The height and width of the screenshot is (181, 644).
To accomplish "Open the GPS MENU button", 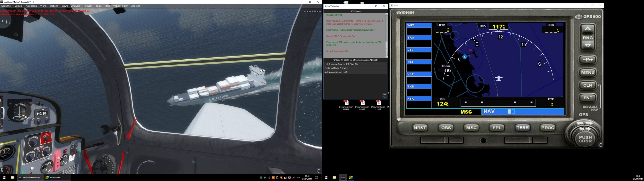I will (x=587, y=73).
